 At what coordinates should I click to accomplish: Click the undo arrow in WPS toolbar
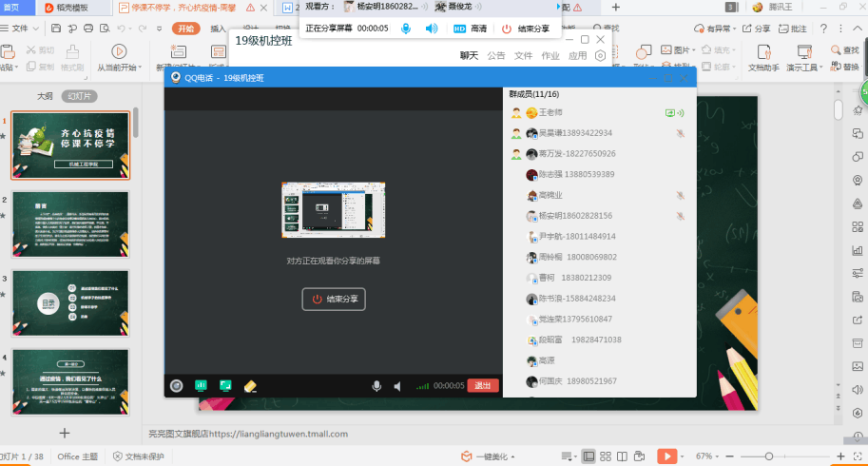click(x=121, y=29)
